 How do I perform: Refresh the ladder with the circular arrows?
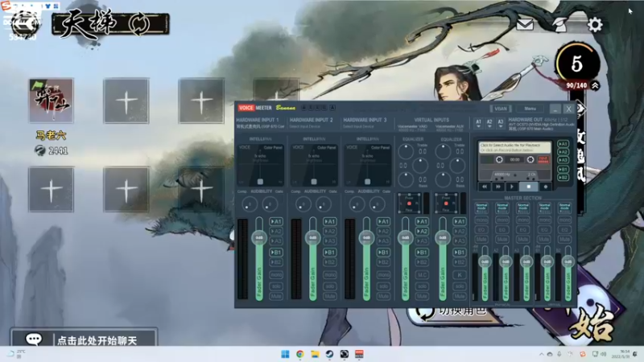(139, 23)
